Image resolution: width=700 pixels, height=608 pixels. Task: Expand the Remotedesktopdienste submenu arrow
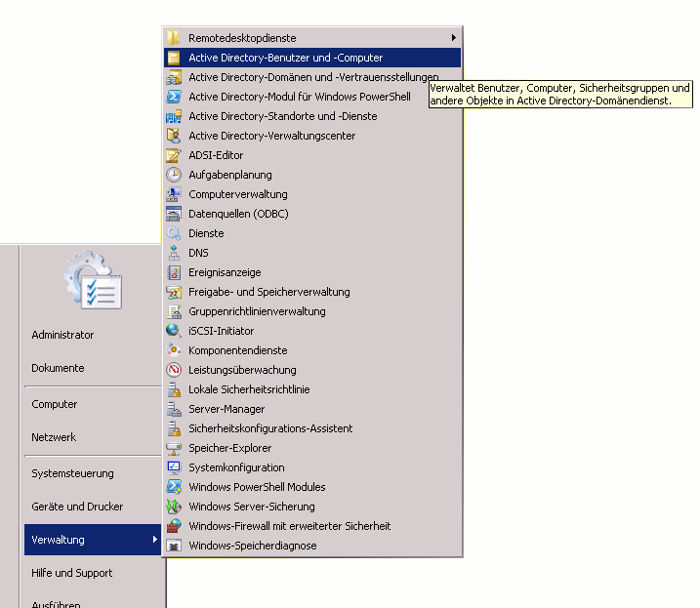[453, 38]
